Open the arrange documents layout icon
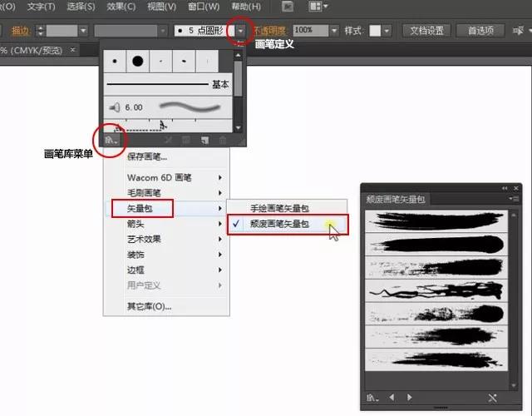 318,7
